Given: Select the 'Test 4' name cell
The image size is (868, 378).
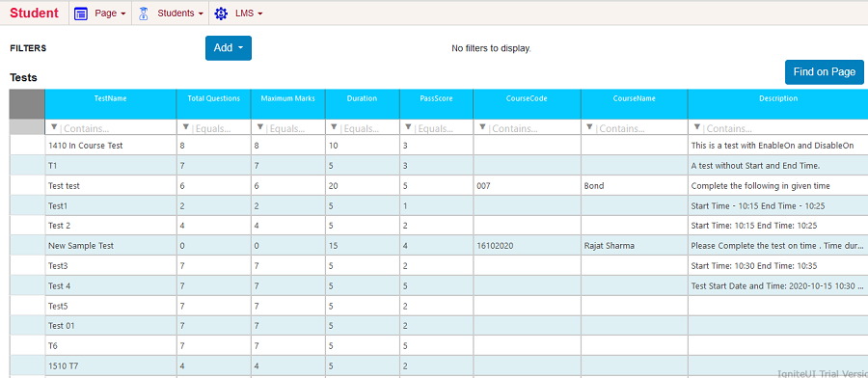Looking at the screenshot, I should pyautogui.click(x=111, y=286).
